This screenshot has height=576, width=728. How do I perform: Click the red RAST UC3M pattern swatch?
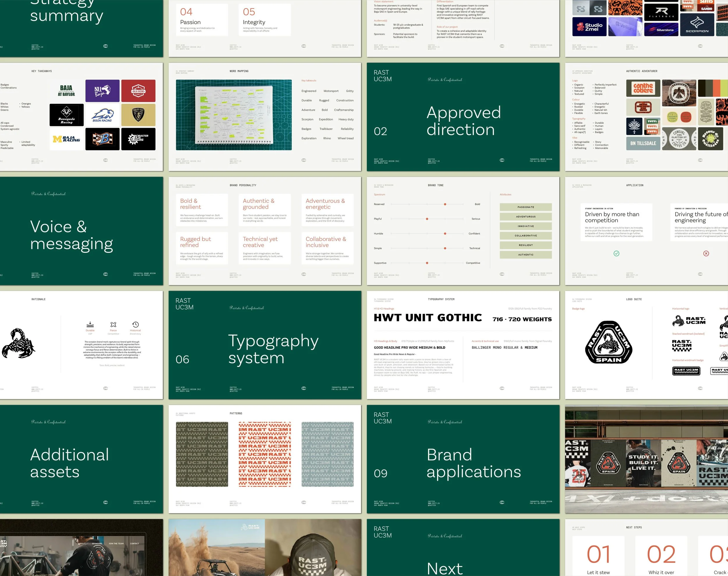265,454
